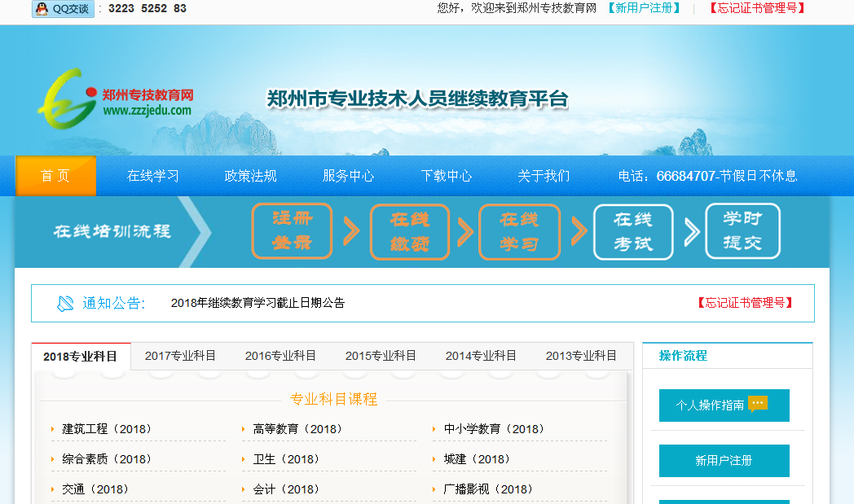Click the QQ交谈 chat icon
Image resolution: width=854 pixels, height=504 pixels.
pyautogui.click(x=62, y=9)
